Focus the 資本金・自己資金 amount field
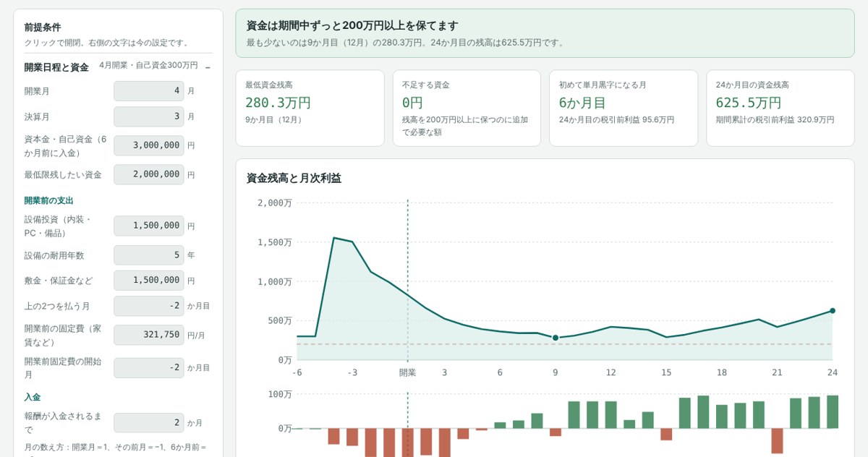 click(x=149, y=145)
